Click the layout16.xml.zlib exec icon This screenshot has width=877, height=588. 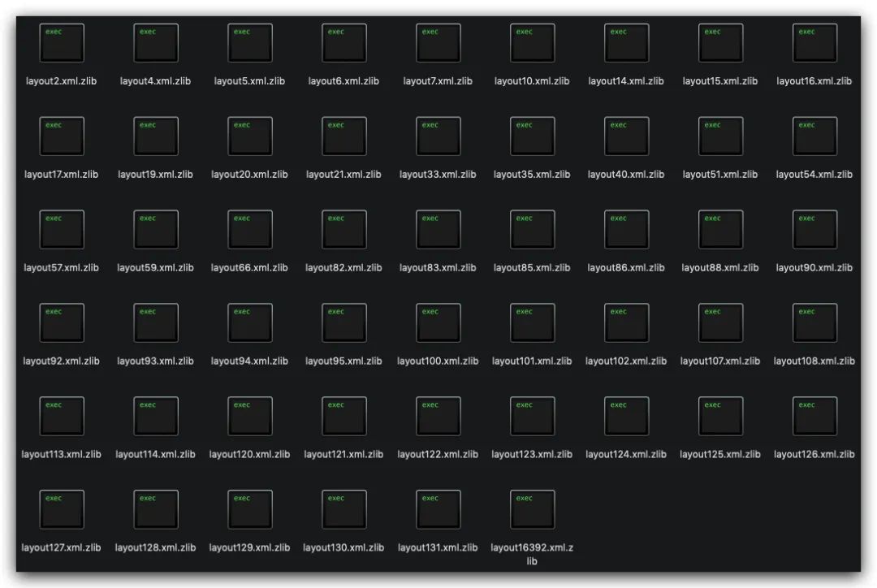point(814,43)
